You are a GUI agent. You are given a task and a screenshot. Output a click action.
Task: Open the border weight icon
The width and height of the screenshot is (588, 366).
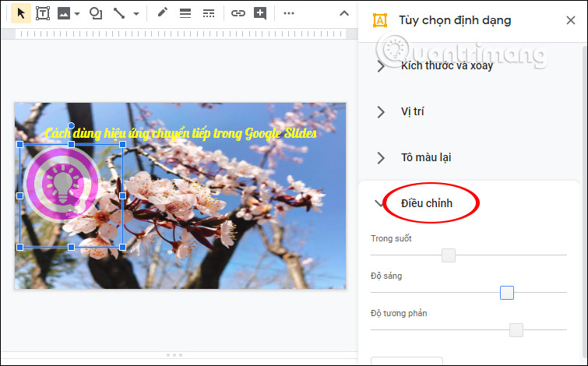[185, 13]
